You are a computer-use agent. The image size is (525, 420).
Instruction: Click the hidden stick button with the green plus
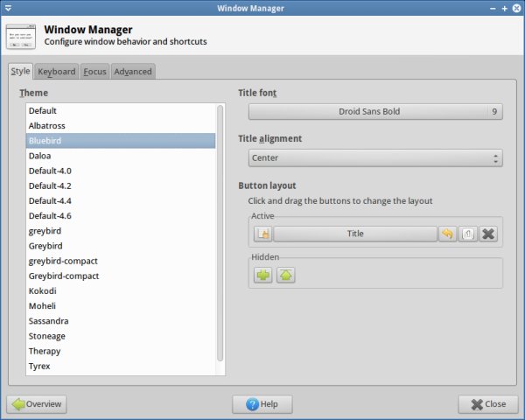[x=262, y=276]
